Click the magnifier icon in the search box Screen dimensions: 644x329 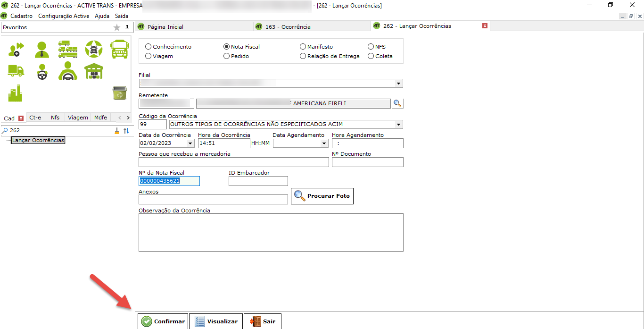5,130
